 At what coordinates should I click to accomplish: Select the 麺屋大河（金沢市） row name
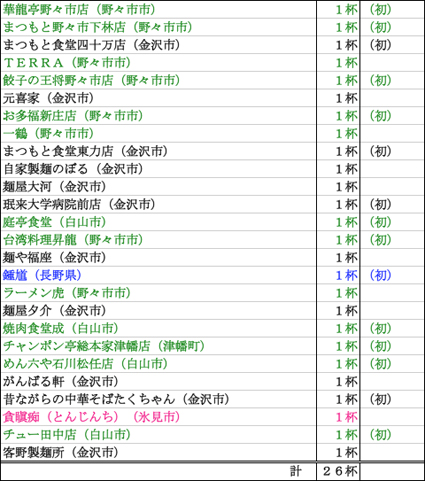[55, 187]
